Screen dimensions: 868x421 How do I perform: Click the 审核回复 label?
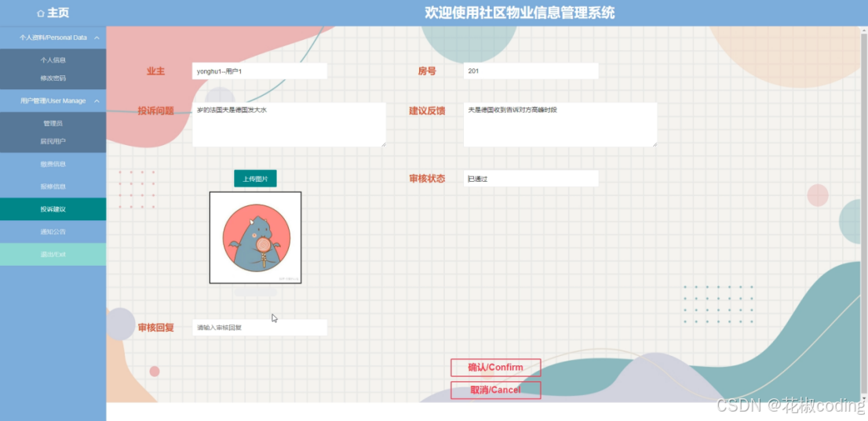point(155,328)
